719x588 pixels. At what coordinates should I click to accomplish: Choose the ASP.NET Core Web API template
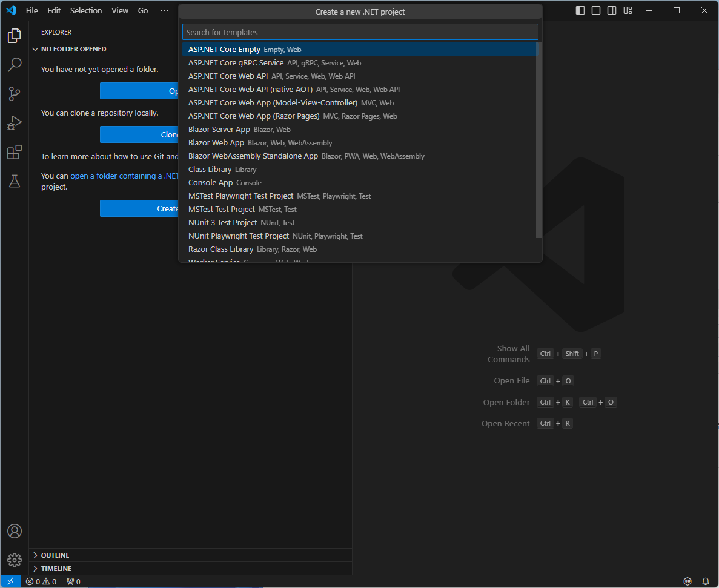359,76
